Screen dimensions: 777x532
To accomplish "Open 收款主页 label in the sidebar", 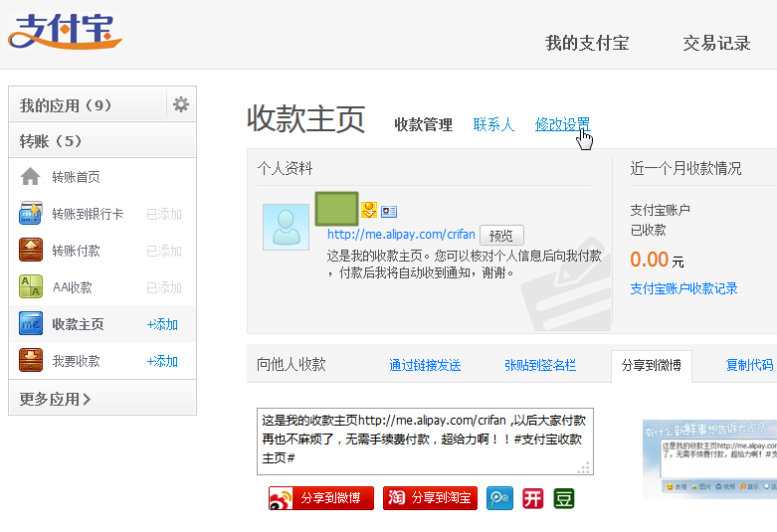I will (x=78, y=324).
